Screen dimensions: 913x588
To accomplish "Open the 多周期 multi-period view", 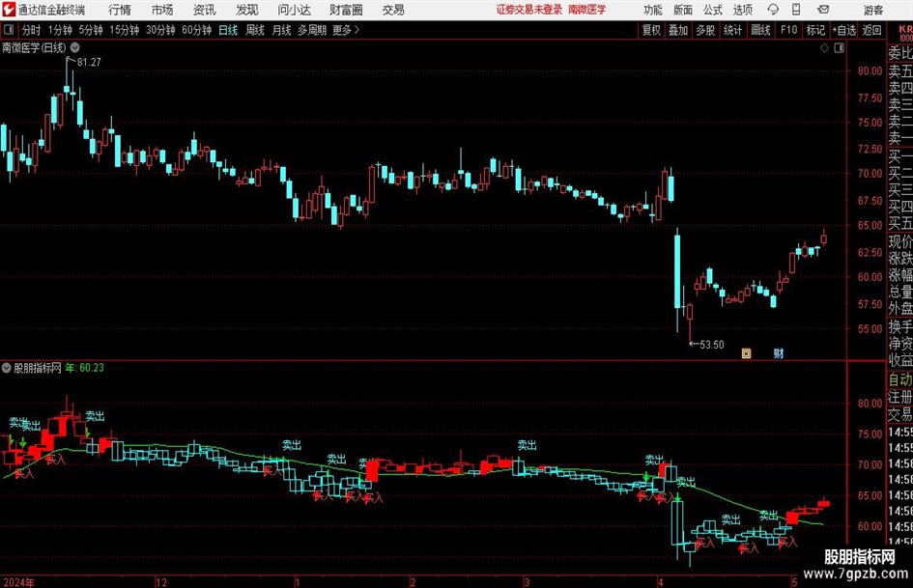I will click(x=312, y=30).
